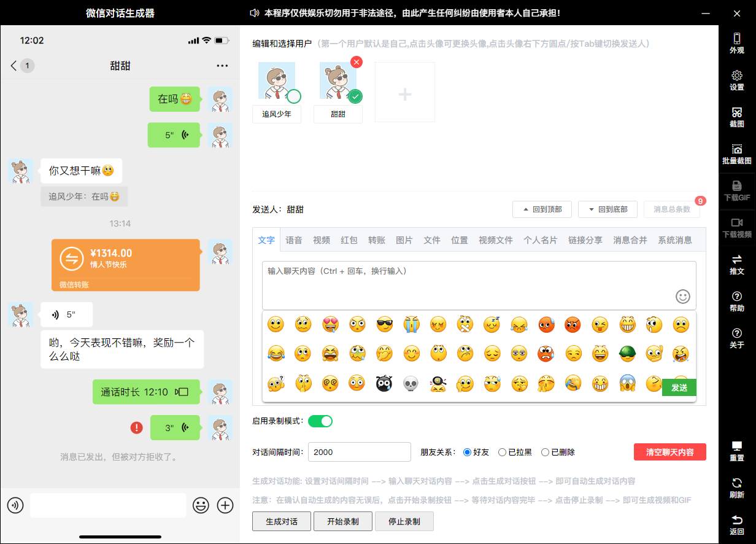Screen dimensions: 756x544
Task: Click the 生成对话 button
Action: tap(282, 521)
